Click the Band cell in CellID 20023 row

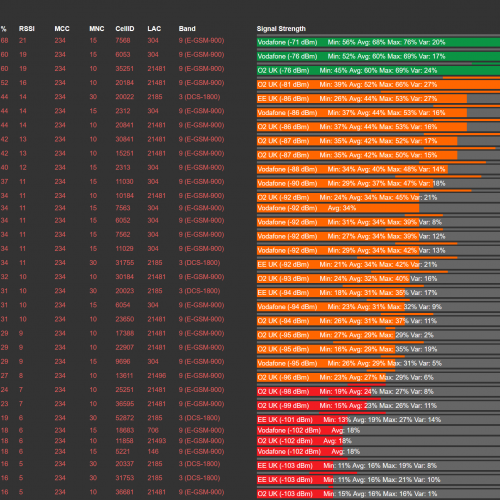click(x=199, y=291)
